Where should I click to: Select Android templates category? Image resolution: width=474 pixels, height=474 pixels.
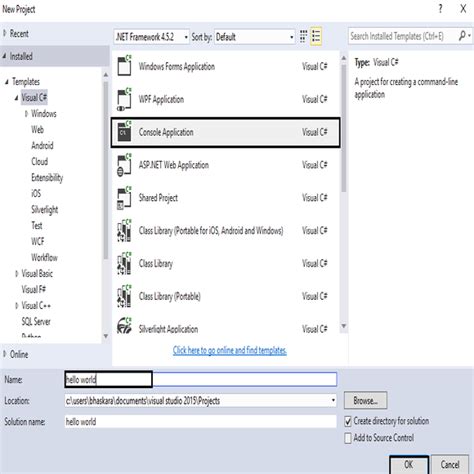coord(42,146)
